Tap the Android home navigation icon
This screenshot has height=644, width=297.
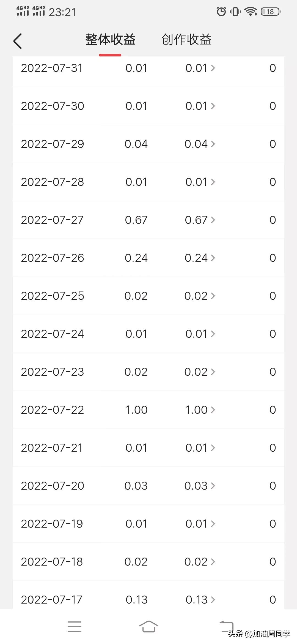[148, 626]
